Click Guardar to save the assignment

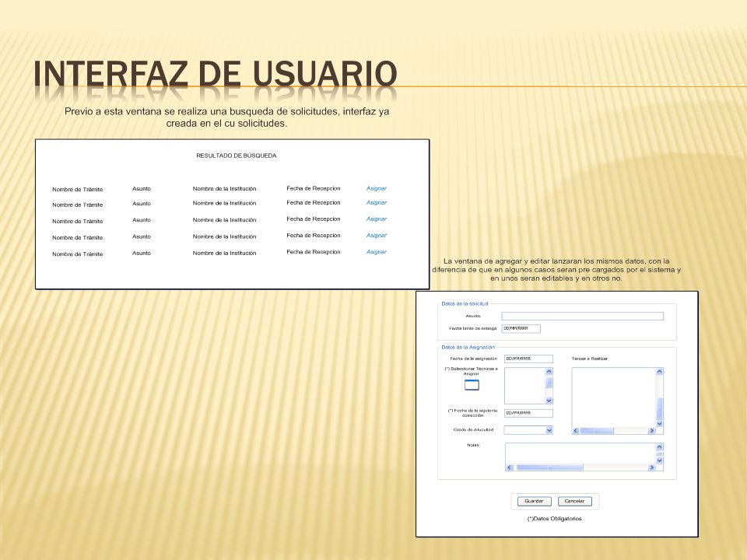coord(534,502)
